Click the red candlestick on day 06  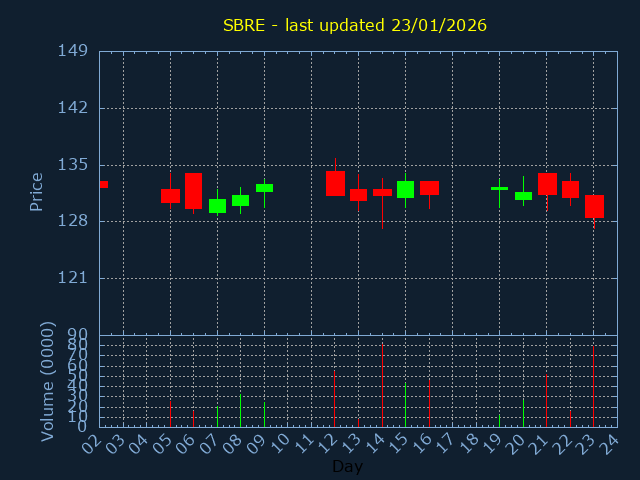(193, 191)
